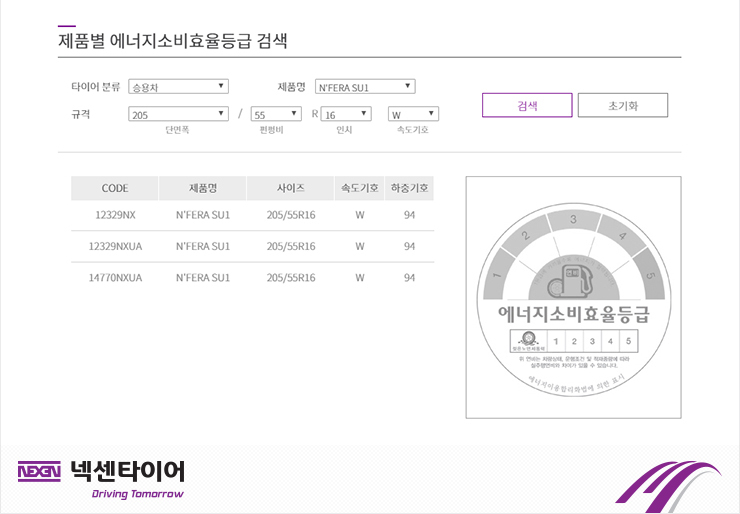Click the 에너지소비효율등급 label text

(574, 314)
